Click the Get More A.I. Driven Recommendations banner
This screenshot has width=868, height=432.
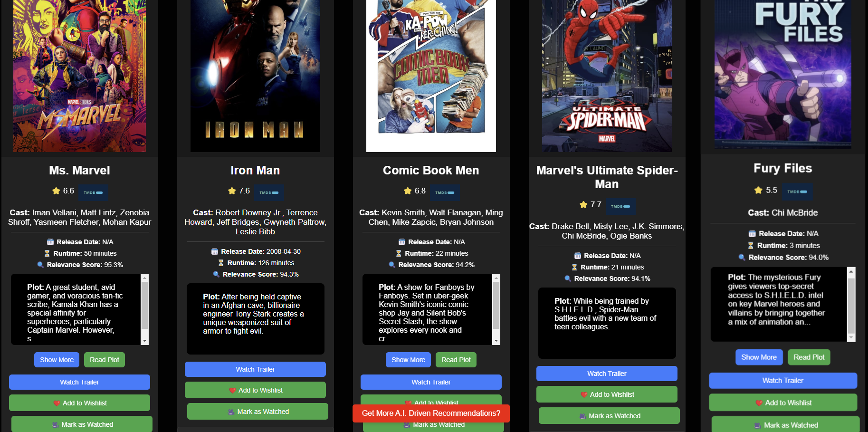[x=431, y=413]
